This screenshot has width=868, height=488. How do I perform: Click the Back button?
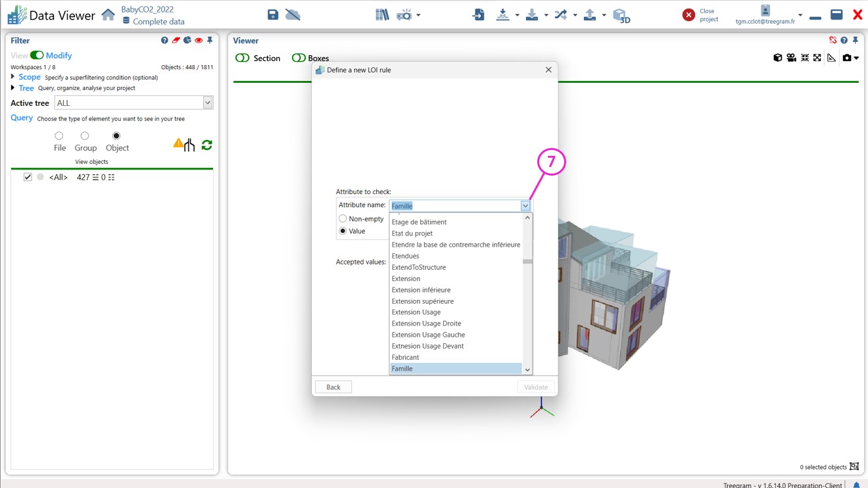[x=333, y=387]
